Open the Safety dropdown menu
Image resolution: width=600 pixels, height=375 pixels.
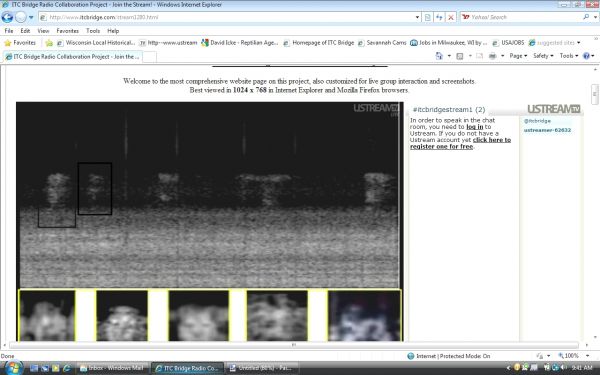(543, 56)
